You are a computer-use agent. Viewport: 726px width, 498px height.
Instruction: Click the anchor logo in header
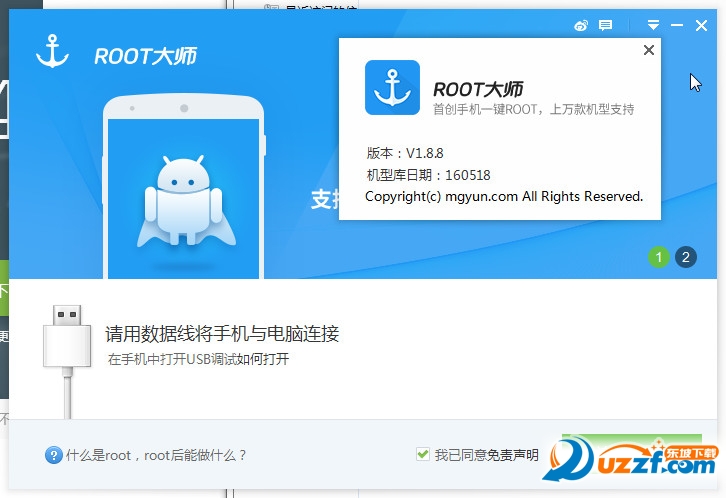click(x=52, y=51)
